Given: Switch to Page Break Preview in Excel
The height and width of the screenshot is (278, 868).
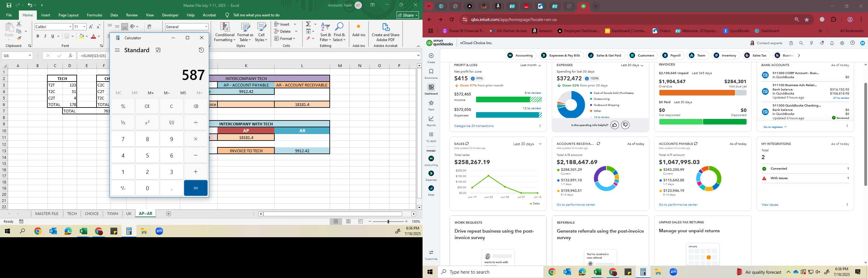Looking at the screenshot, I should (x=361, y=221).
